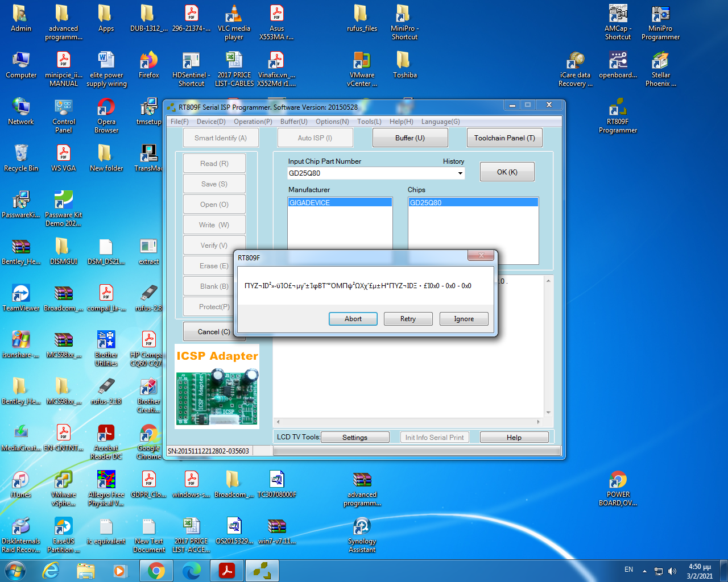The image size is (728, 582).
Task: Expand the chip part number History dropdown
Action: coord(460,173)
